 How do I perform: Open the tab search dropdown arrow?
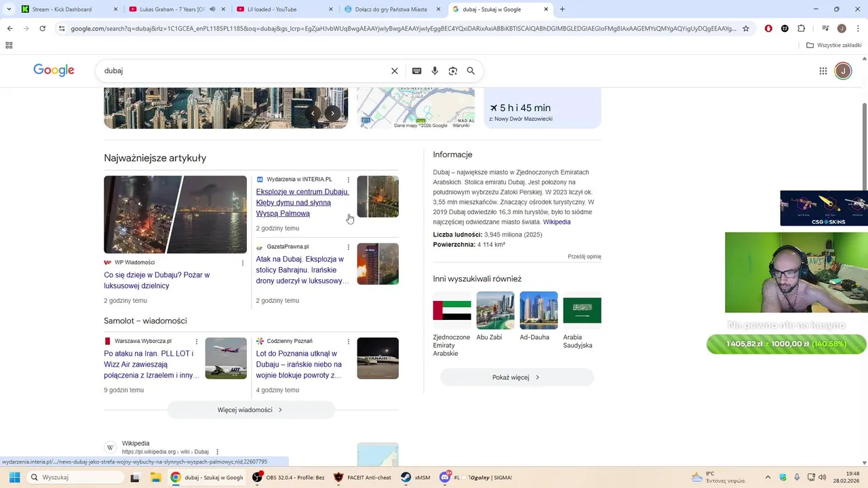coord(9,9)
